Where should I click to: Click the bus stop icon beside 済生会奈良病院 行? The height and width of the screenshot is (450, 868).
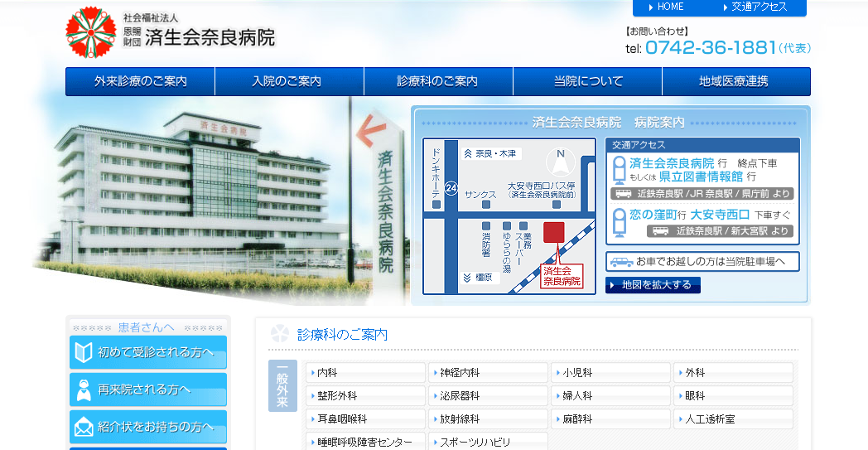pyautogui.click(x=620, y=170)
